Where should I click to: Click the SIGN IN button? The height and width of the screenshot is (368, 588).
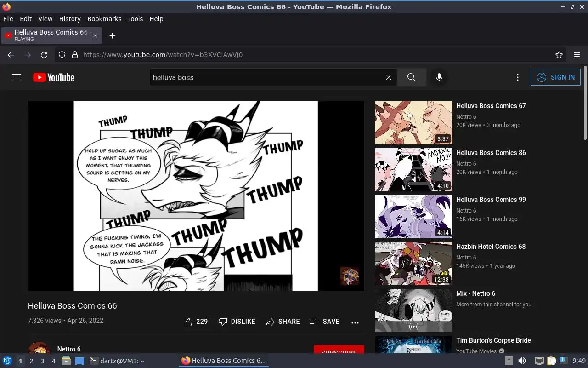pyautogui.click(x=555, y=77)
